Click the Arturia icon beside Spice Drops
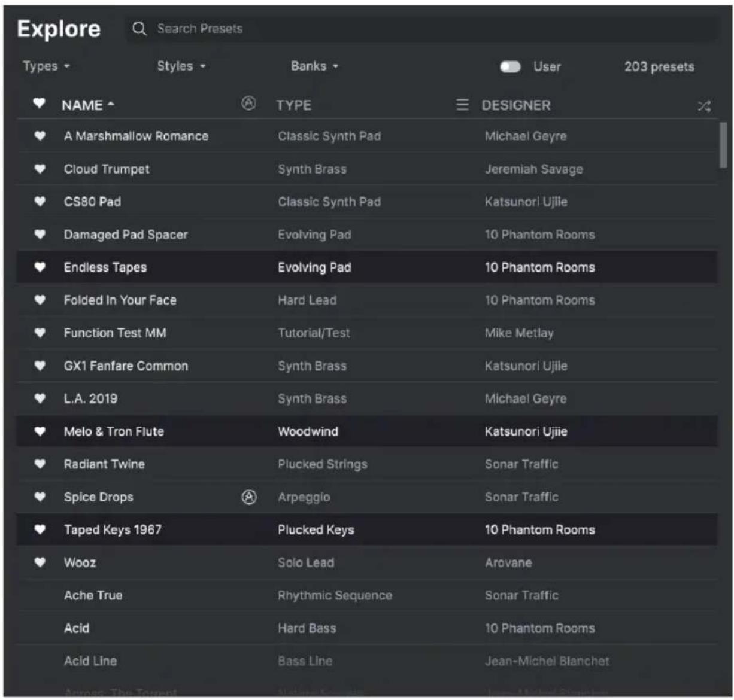 click(x=249, y=497)
